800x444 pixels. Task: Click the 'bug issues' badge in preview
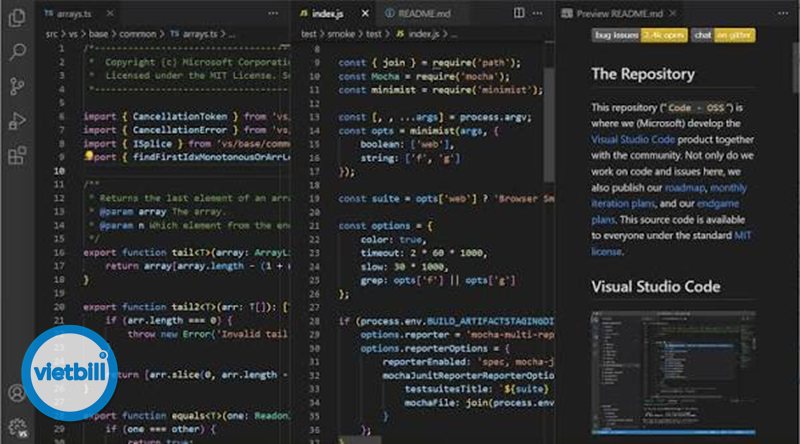point(640,35)
